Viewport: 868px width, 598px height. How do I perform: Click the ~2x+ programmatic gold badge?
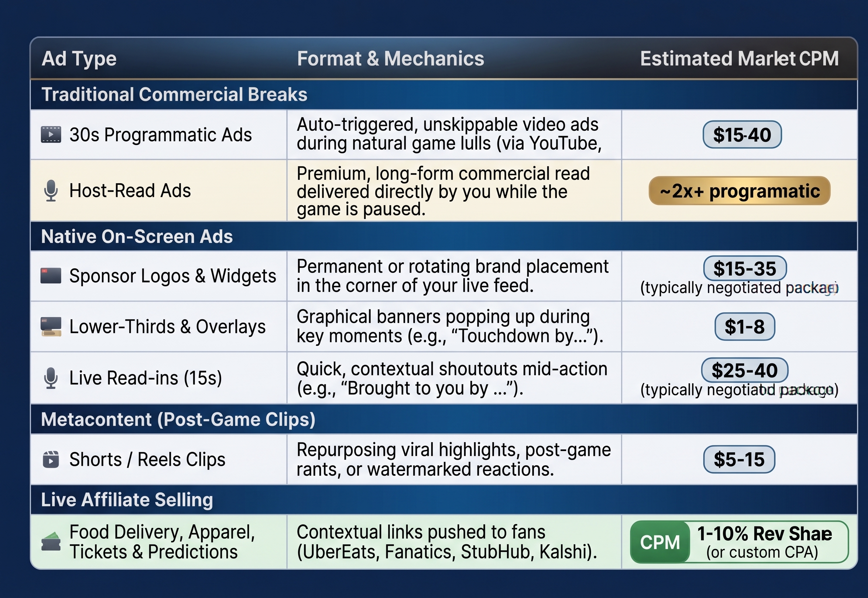(740, 191)
